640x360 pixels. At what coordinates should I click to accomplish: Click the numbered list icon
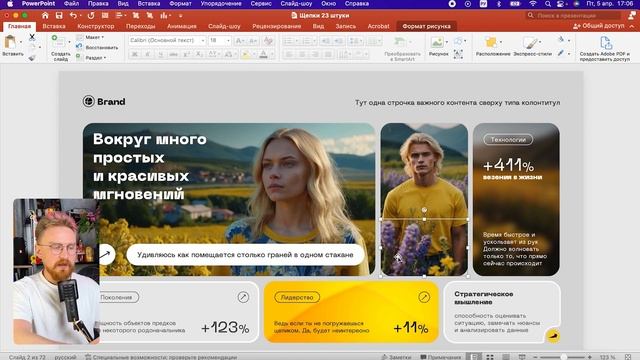point(306,41)
